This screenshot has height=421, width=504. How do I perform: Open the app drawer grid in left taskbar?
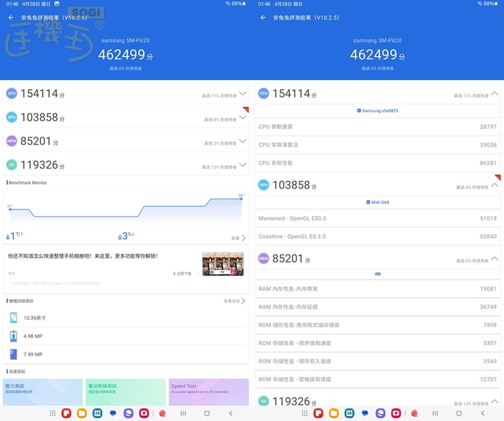(x=53, y=413)
